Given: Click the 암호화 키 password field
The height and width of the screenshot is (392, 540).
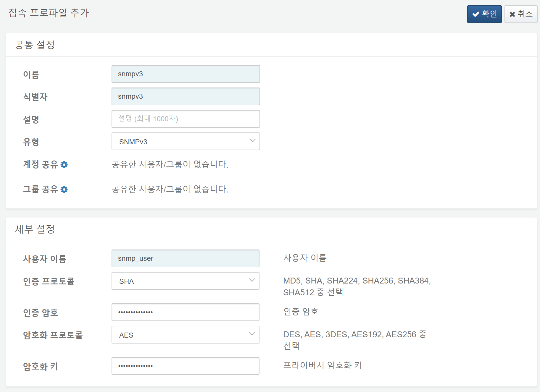Looking at the screenshot, I should click(x=185, y=366).
